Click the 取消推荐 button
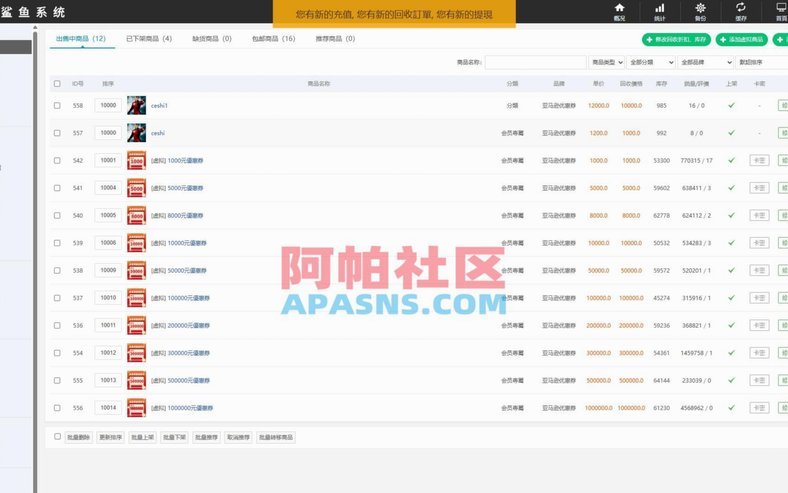This screenshot has width=788, height=493. click(x=238, y=438)
